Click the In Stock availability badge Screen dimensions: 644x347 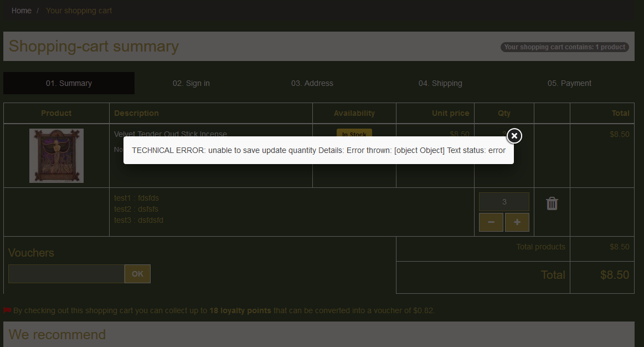tap(354, 133)
